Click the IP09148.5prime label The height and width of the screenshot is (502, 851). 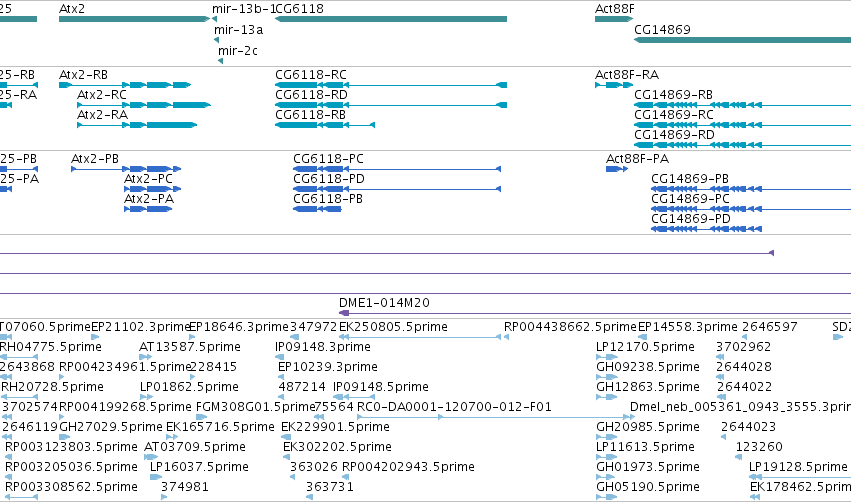click(x=380, y=387)
